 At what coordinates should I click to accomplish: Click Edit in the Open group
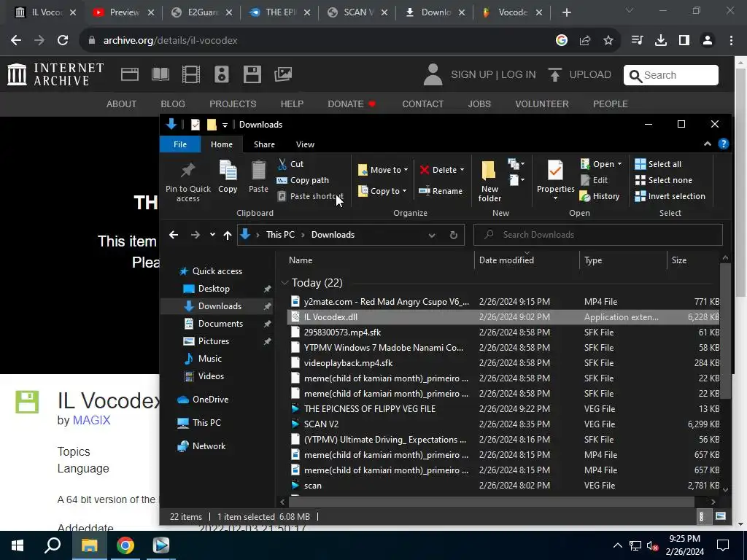pyautogui.click(x=594, y=180)
